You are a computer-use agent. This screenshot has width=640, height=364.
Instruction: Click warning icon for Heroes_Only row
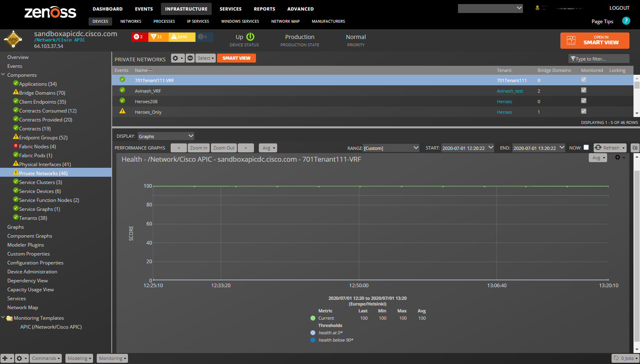coord(122,111)
